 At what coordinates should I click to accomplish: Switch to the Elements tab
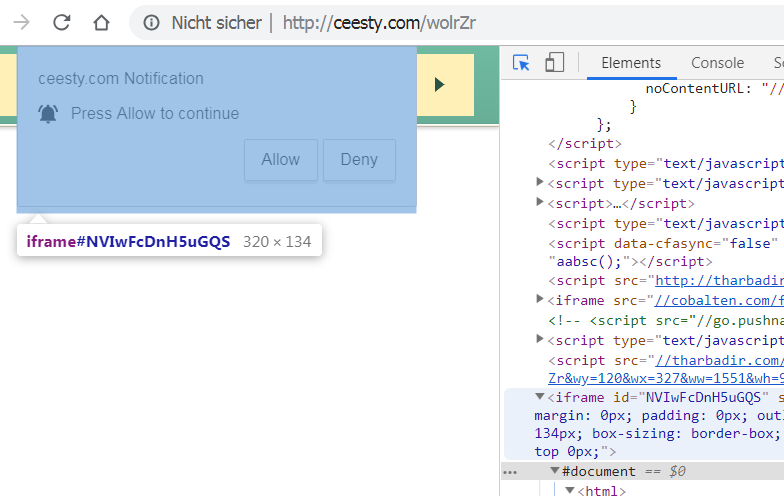coord(631,63)
